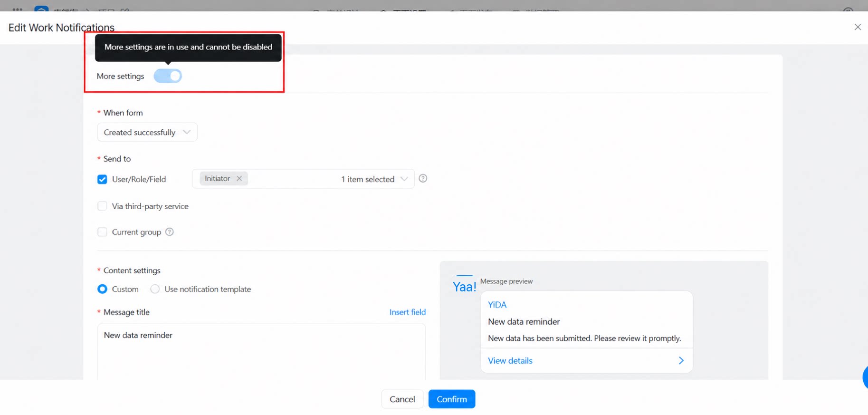Click the Yaa! logo in message preview

(464, 287)
